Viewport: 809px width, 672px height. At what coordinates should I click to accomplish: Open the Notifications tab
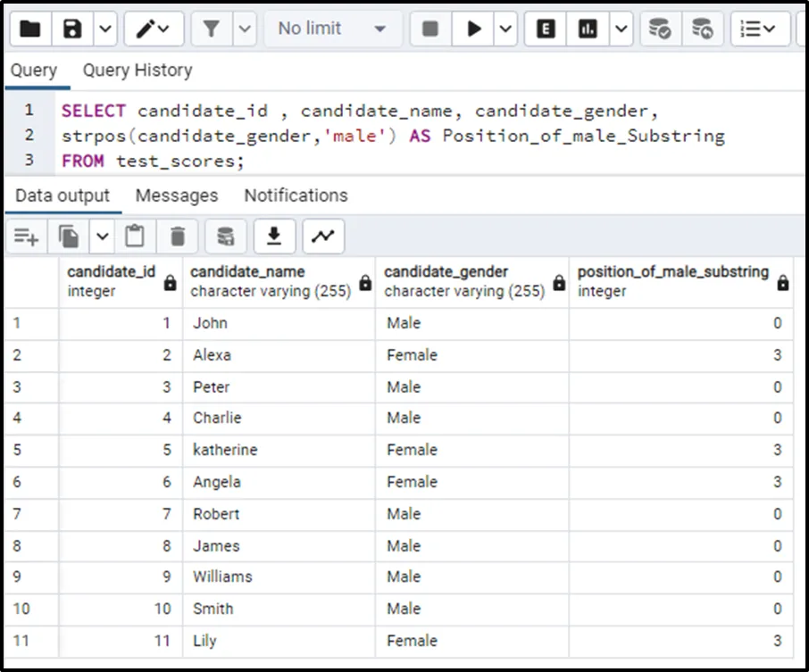(296, 195)
